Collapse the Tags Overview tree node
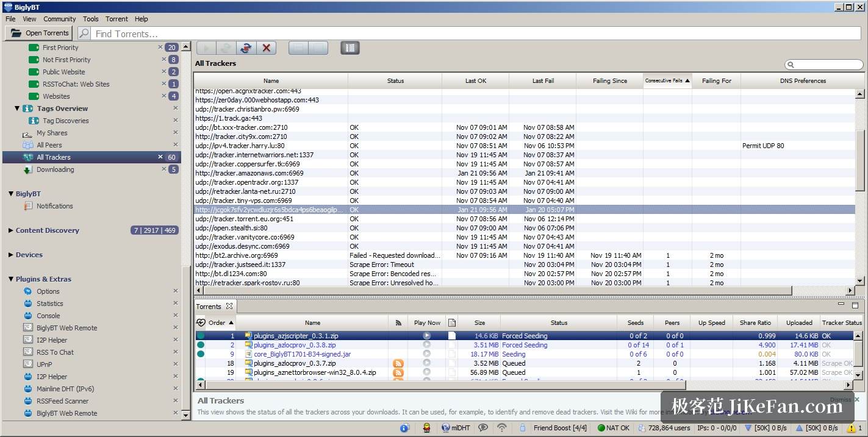Image resolution: width=868 pixels, height=437 pixels. (17, 108)
